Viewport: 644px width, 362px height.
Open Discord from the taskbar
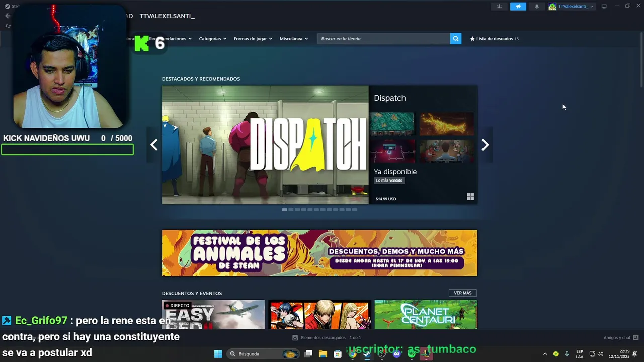pyautogui.click(x=396, y=354)
